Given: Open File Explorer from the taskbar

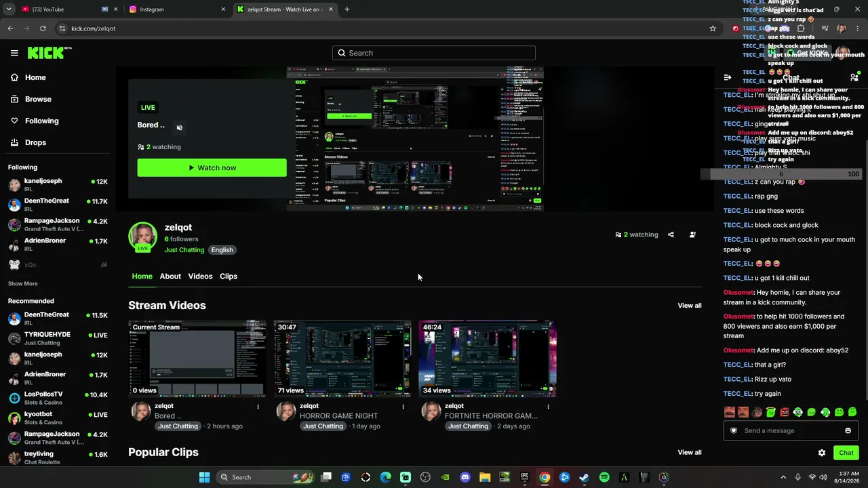Looking at the screenshot, I should pyautogui.click(x=485, y=477).
